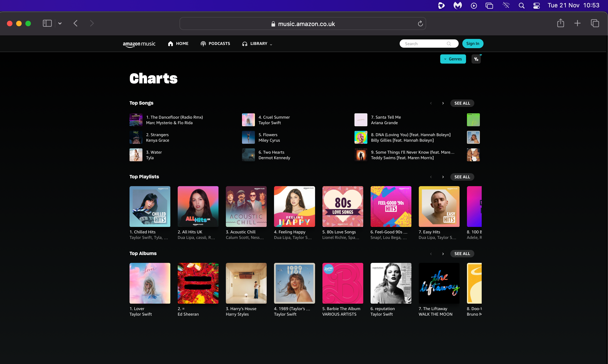See all Top Playlists
608x364 pixels.
click(462, 177)
